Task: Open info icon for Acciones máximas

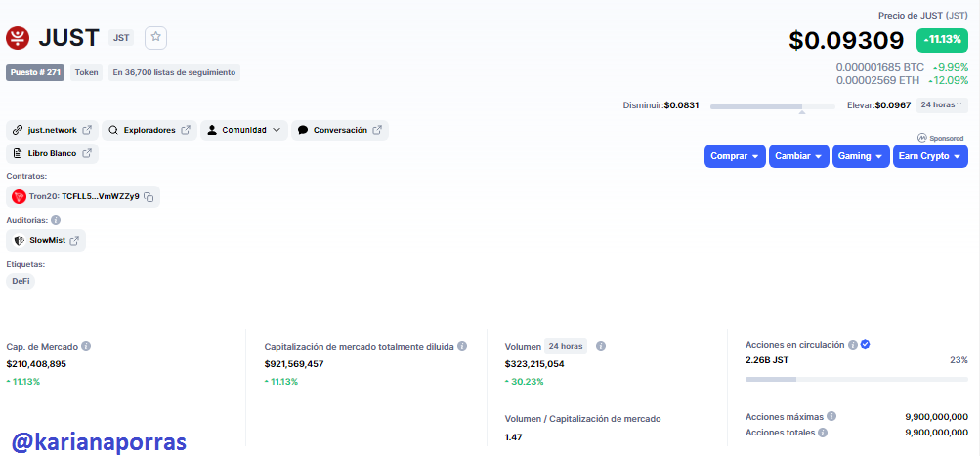Action: (x=831, y=416)
